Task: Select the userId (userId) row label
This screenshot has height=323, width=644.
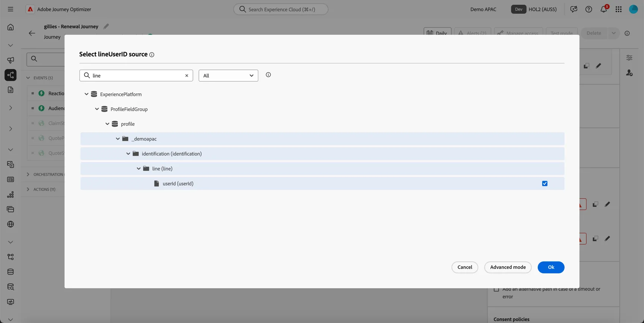Action: point(178,184)
